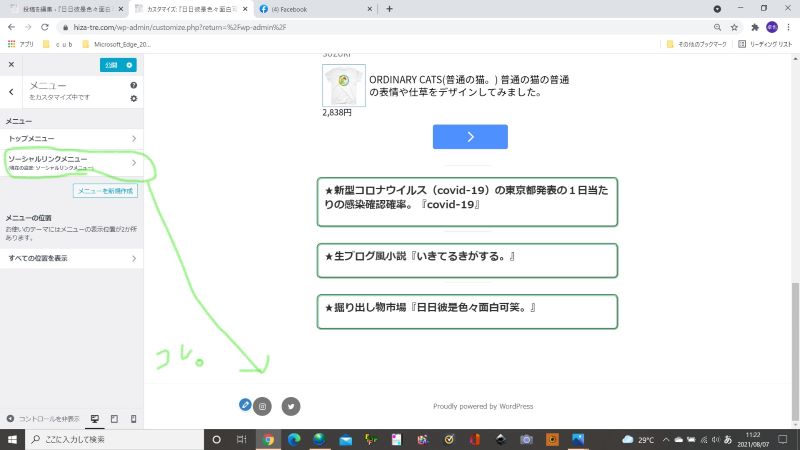
Task: Open the リーディングリスト reading list
Action: (x=765, y=44)
